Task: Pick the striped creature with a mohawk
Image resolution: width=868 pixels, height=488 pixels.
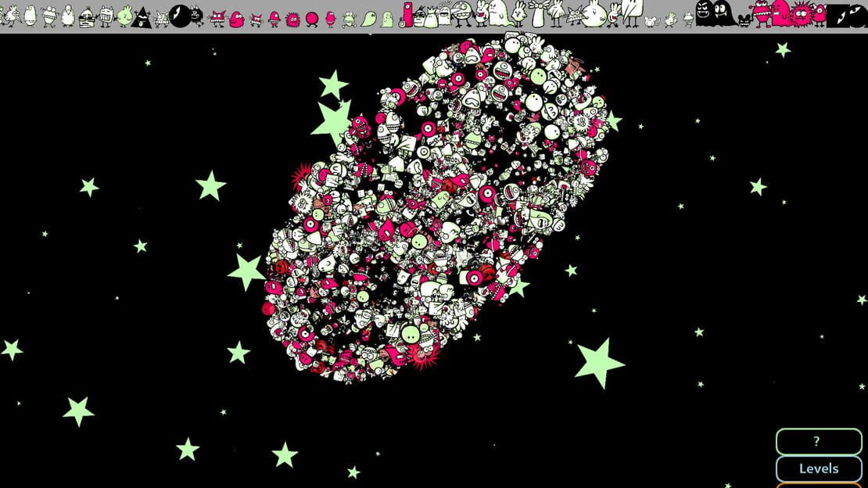Action: click(420, 18)
